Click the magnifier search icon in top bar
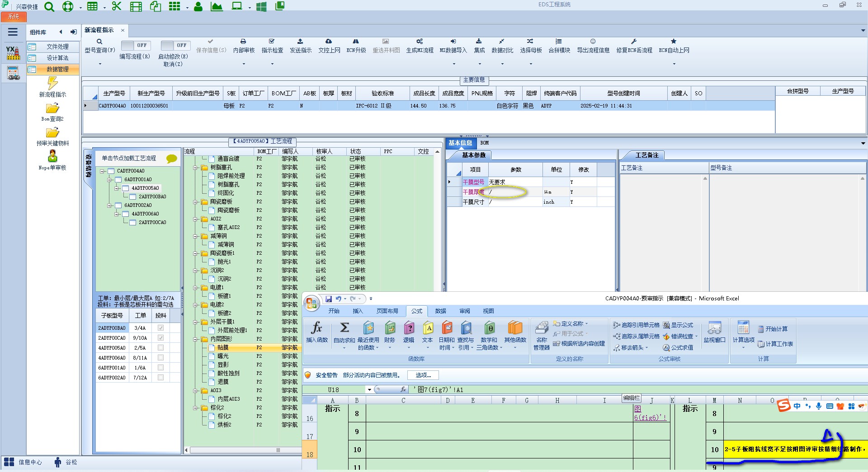 [x=49, y=6]
